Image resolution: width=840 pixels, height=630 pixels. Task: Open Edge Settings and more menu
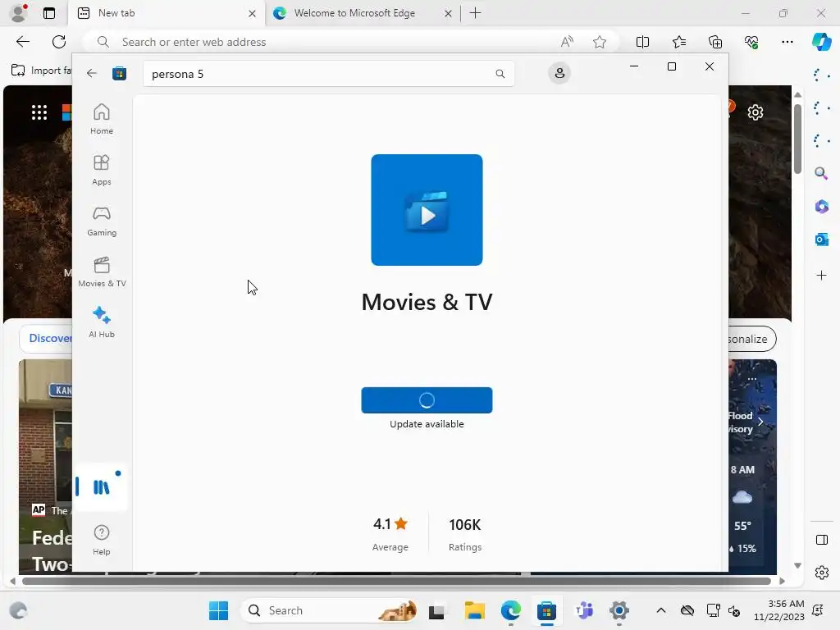click(787, 42)
